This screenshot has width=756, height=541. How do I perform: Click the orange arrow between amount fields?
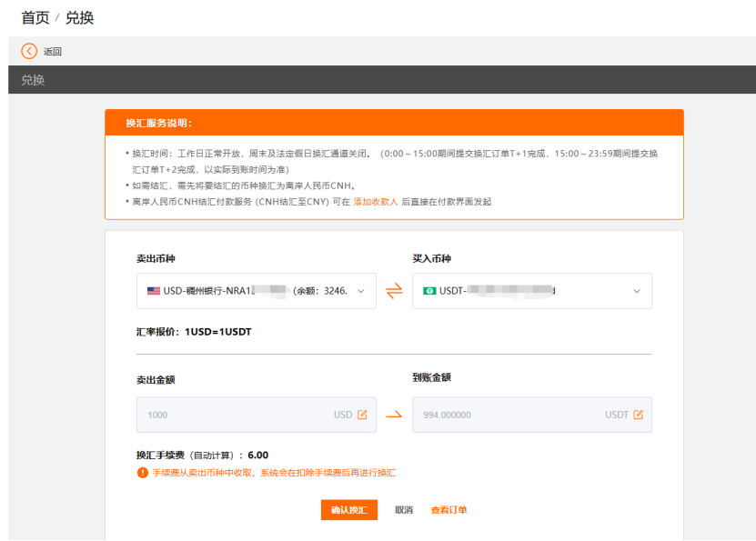(x=394, y=415)
